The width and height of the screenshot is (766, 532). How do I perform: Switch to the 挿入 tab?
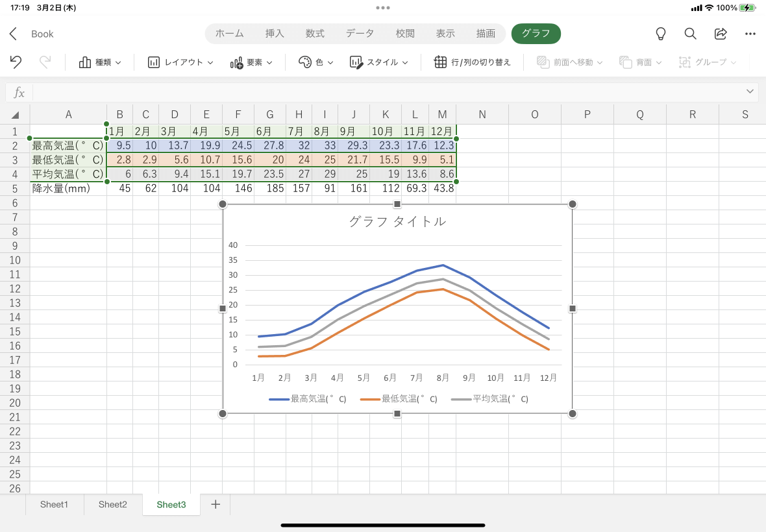point(275,33)
